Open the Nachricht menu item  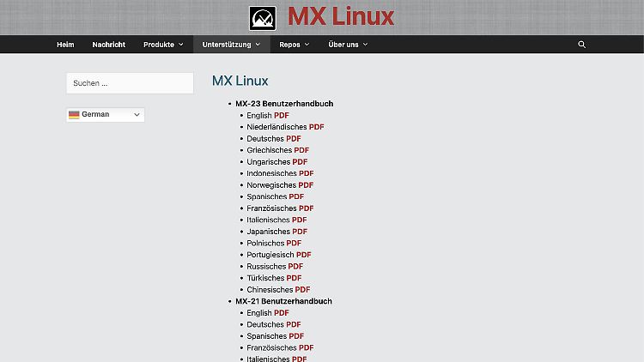109,45
